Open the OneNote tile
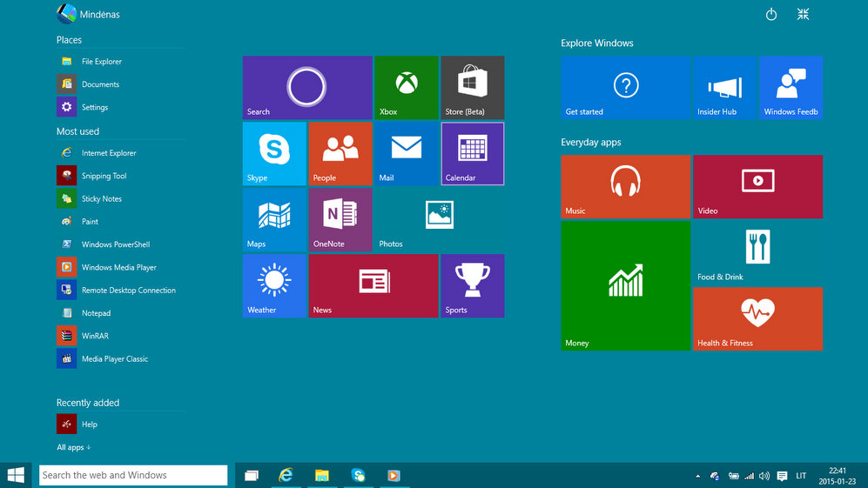The image size is (868, 488). pyautogui.click(x=340, y=219)
